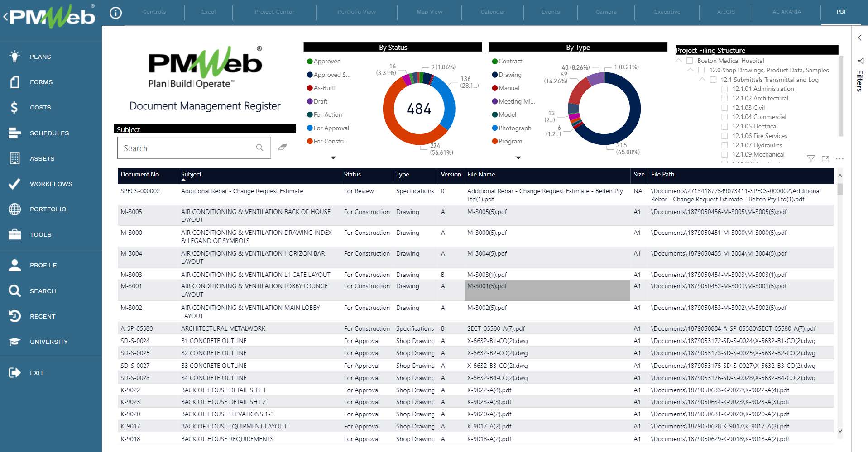The width and height of the screenshot is (868, 452).
Task: Collapse the Boston Medical Hospital tree node
Action: pos(679,60)
